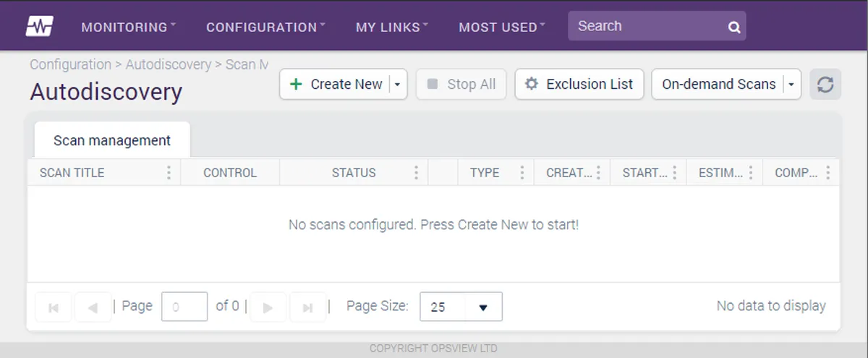Viewport: 868px width, 358px height.
Task: Open the Page Size combo box
Action: (461, 307)
